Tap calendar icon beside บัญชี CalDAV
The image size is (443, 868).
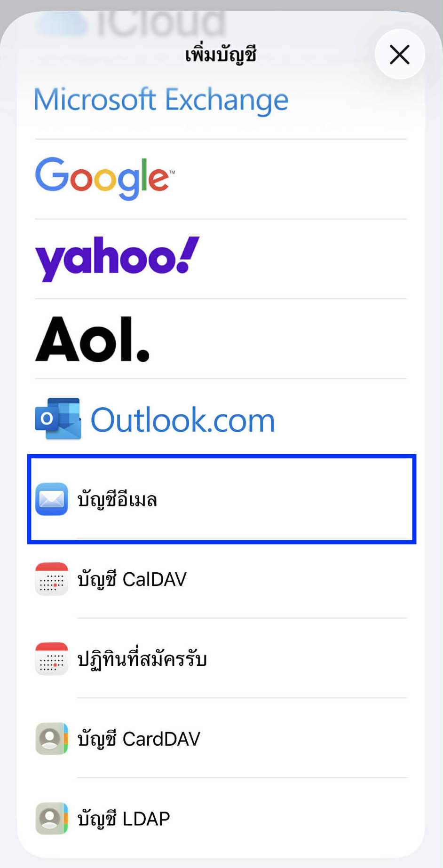(x=52, y=579)
